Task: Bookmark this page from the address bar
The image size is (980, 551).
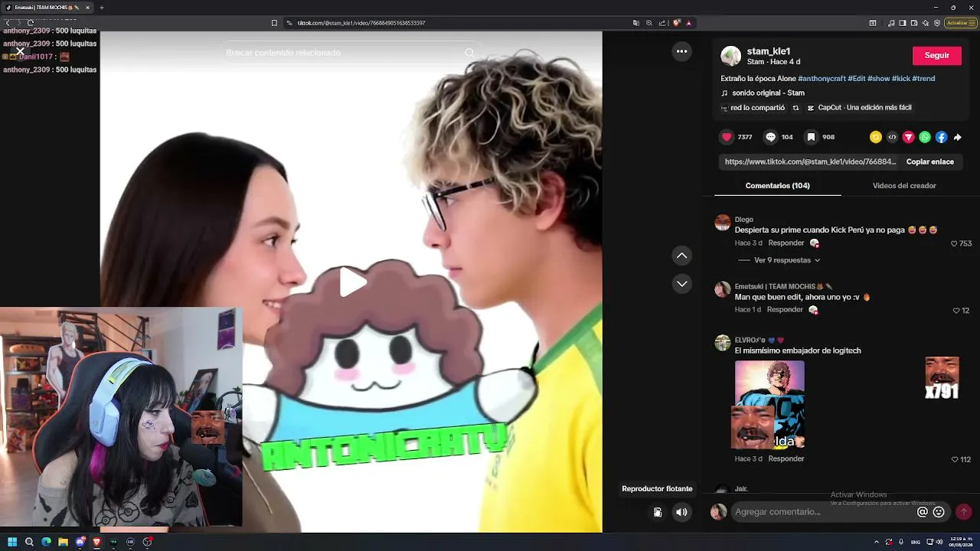Action: (x=274, y=23)
